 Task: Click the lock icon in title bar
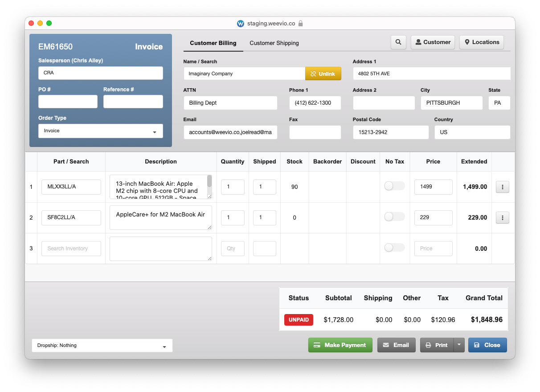point(301,24)
